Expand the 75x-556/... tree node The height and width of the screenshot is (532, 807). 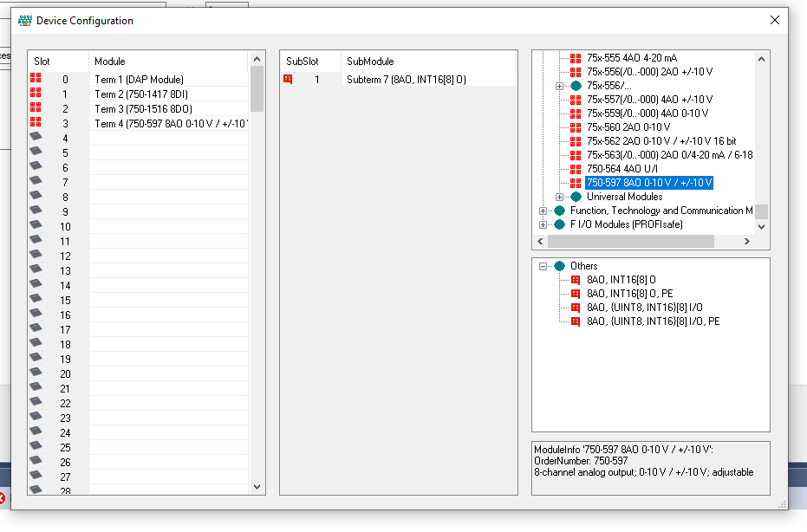[559, 86]
